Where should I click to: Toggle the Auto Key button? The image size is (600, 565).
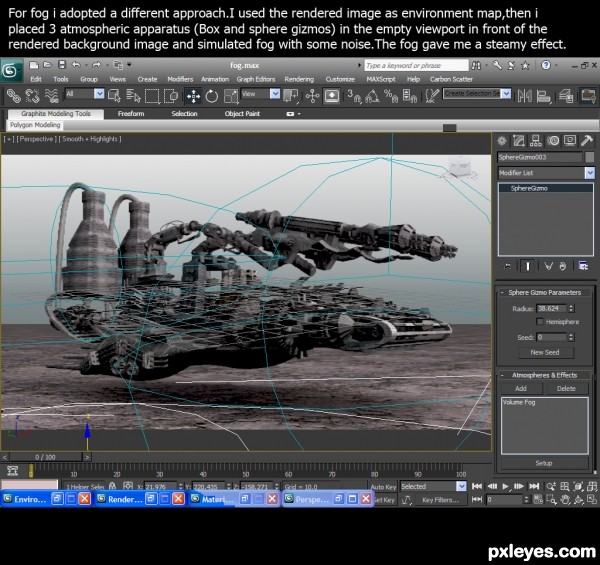(383, 487)
